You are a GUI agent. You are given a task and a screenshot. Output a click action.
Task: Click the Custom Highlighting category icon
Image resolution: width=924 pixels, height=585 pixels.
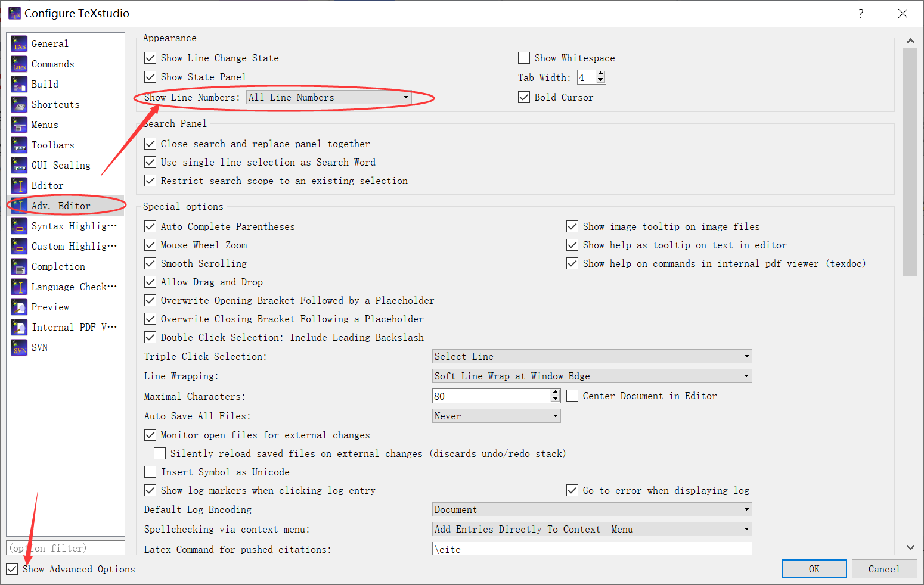[x=19, y=246]
